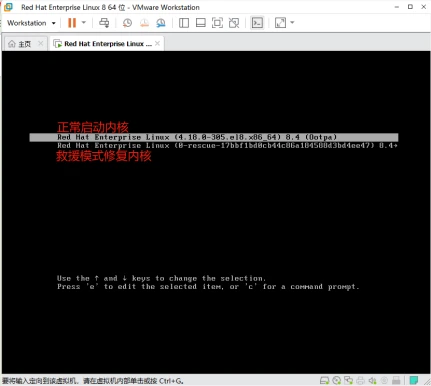The width and height of the screenshot is (431, 386).
Task: Open the power options dropdown arrow
Action: [x=84, y=23]
